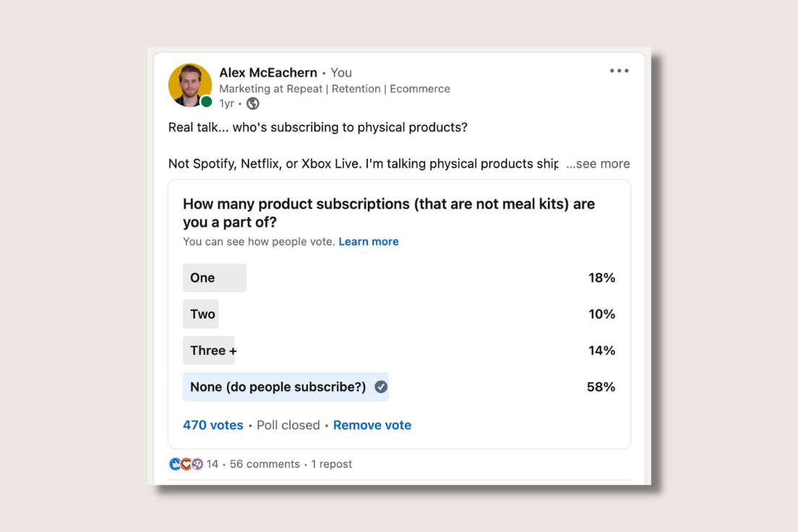Open the three-dot post options menu
798x532 pixels.
(x=619, y=70)
